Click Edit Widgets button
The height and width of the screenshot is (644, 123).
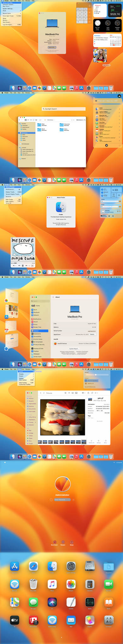106,65
